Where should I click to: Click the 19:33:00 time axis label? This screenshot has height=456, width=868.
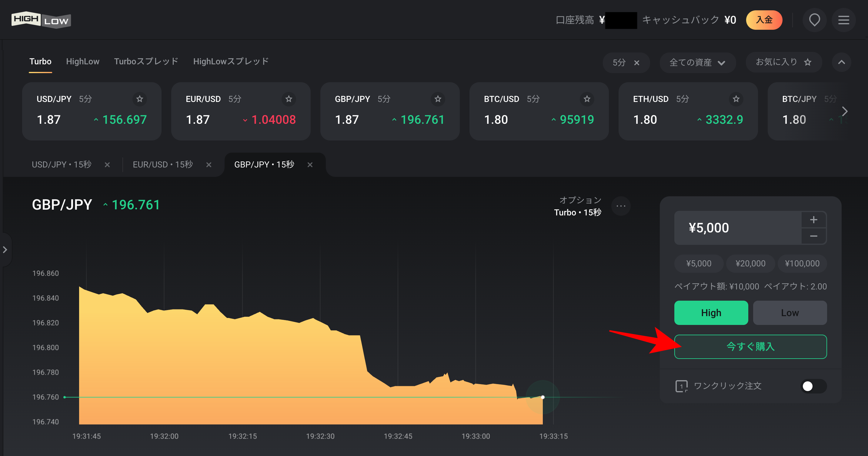[476, 436]
